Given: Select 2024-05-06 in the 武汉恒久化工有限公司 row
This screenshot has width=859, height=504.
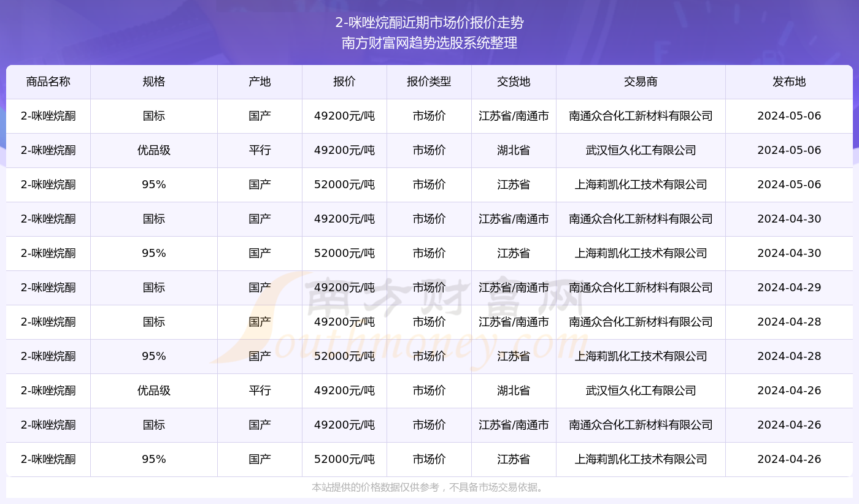Looking at the screenshot, I should click(789, 150).
